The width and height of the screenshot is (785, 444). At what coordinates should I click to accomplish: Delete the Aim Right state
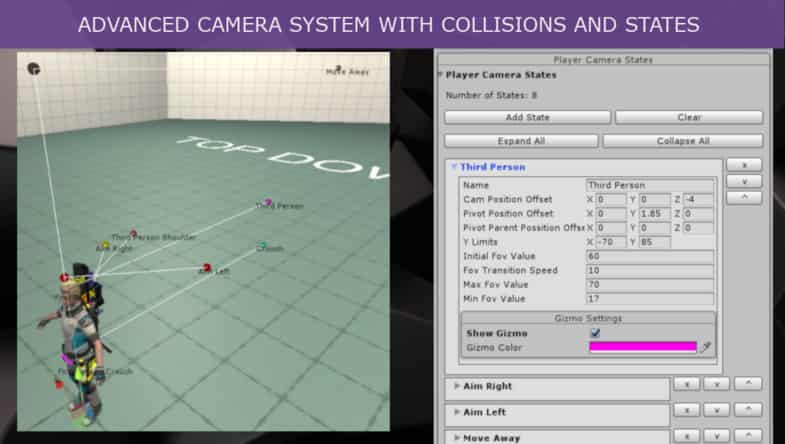pyautogui.click(x=686, y=383)
